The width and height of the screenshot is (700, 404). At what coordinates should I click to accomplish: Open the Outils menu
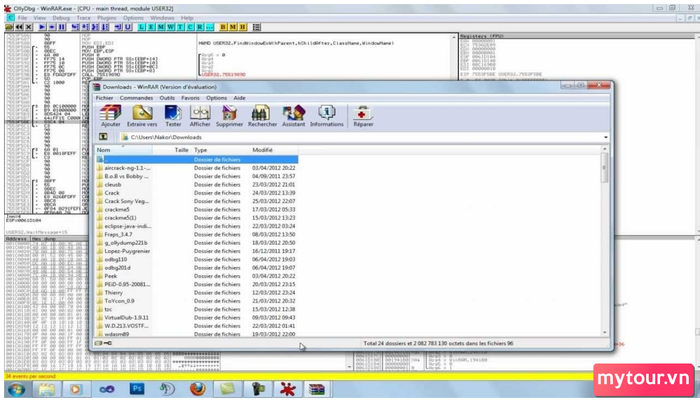(x=167, y=98)
